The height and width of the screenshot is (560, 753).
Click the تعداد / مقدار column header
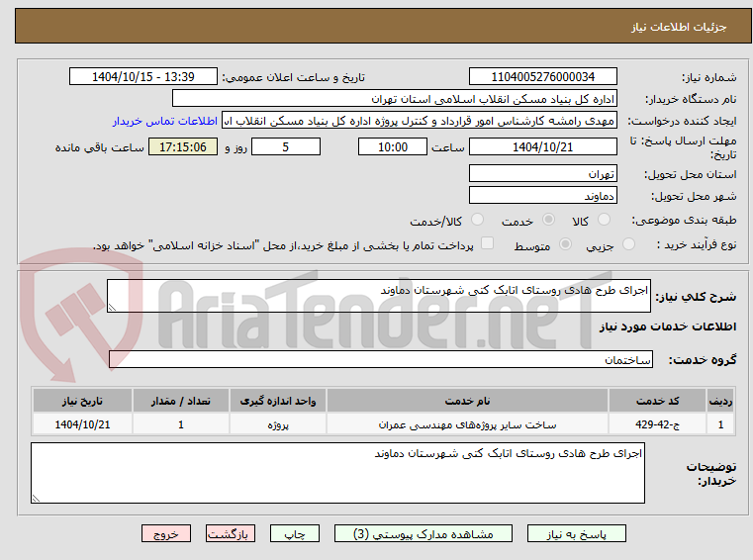[x=181, y=401]
